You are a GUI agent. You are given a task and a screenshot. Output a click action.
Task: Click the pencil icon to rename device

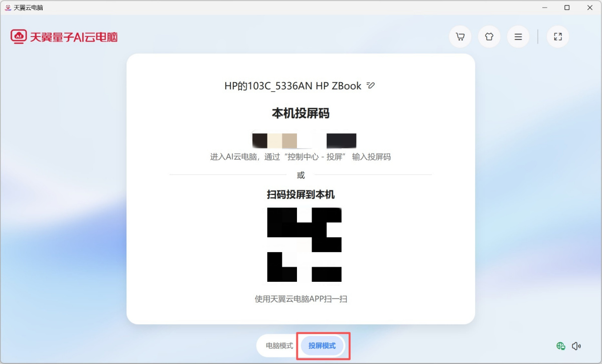coord(371,86)
